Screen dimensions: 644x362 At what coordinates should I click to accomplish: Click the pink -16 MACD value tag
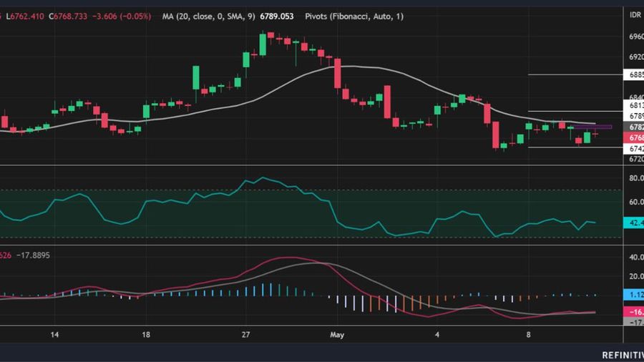pos(634,312)
